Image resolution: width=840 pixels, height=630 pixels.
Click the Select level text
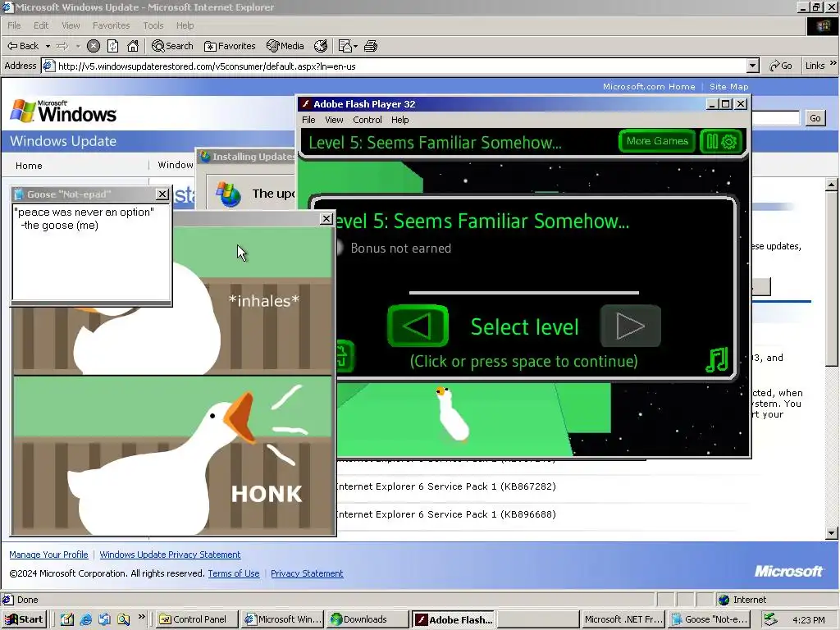[524, 326]
